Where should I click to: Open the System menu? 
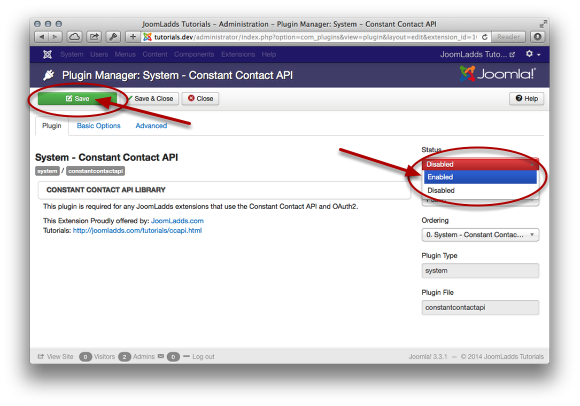(x=72, y=54)
